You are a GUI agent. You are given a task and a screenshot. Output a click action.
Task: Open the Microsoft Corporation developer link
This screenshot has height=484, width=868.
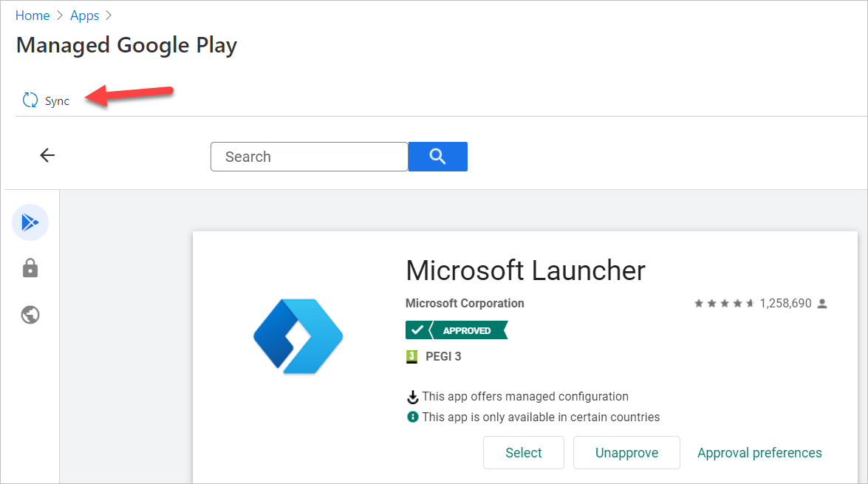[x=465, y=304]
